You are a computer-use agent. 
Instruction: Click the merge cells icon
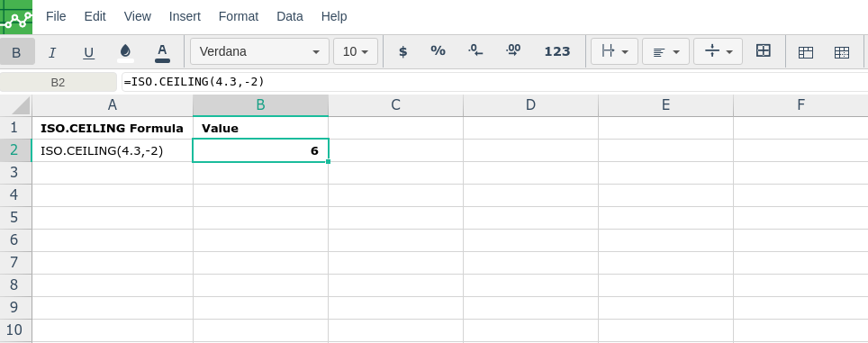pyautogui.click(x=764, y=51)
